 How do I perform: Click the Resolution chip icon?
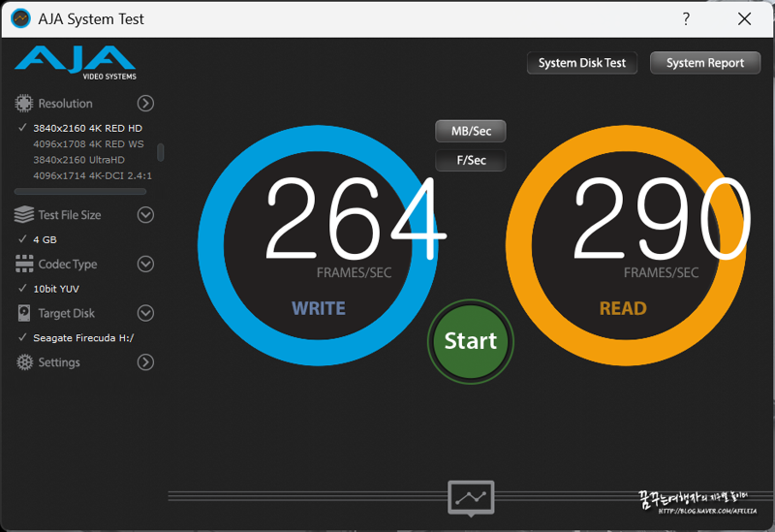click(x=23, y=104)
